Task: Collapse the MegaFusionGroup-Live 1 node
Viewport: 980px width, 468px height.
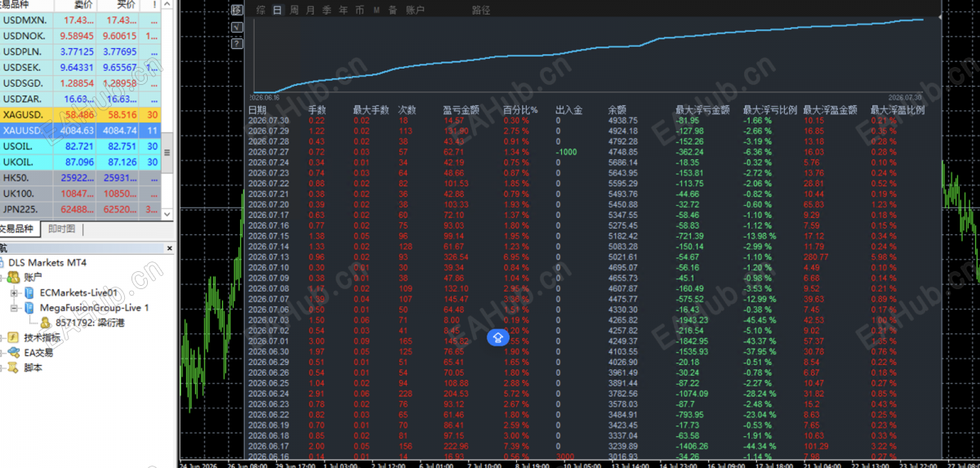Action: tap(15, 308)
